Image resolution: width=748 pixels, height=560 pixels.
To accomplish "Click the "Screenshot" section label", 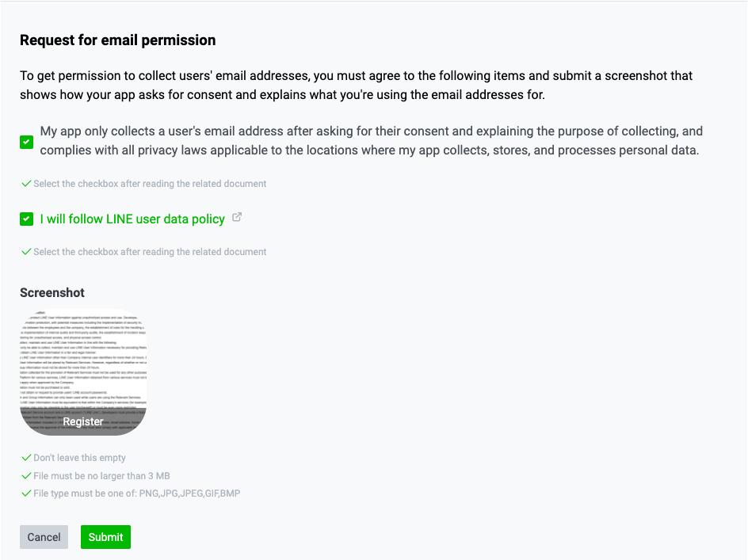I will (x=52, y=292).
